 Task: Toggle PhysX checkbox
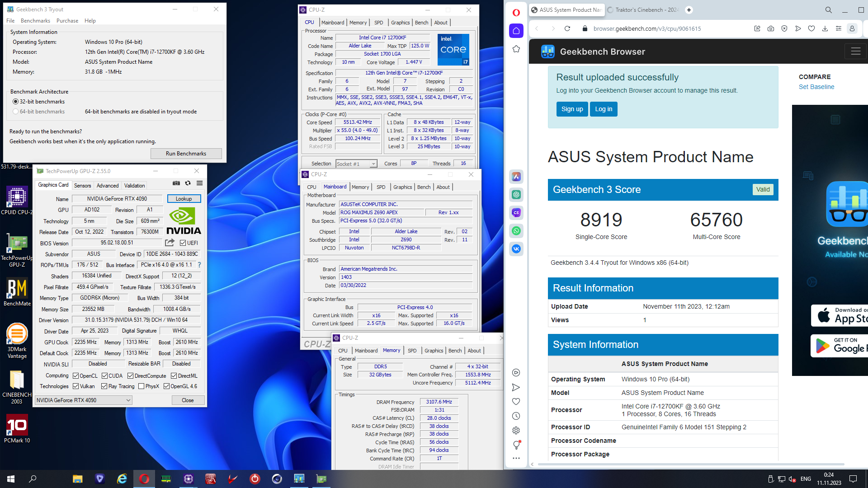pyautogui.click(x=142, y=386)
